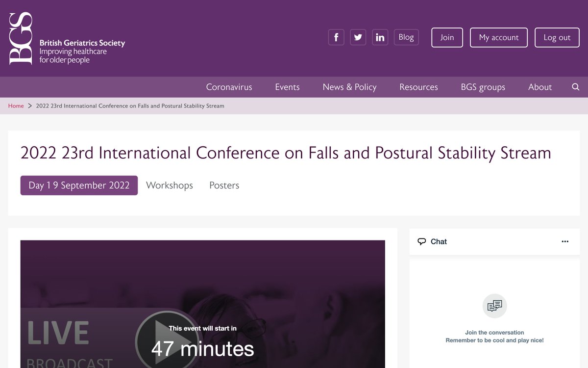This screenshot has height=368, width=588.
Task: Click the conversation bubbles icon in chat panel
Action: (494, 306)
